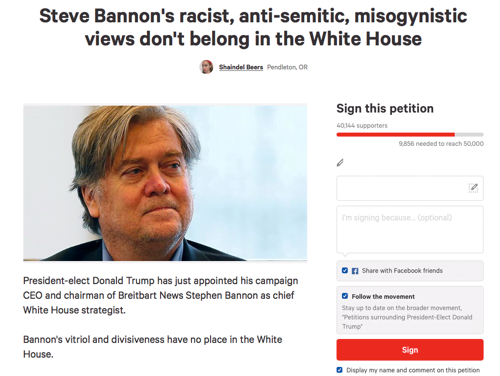Click the Pendleton, OR location text
The width and height of the screenshot is (500, 376).
click(287, 67)
